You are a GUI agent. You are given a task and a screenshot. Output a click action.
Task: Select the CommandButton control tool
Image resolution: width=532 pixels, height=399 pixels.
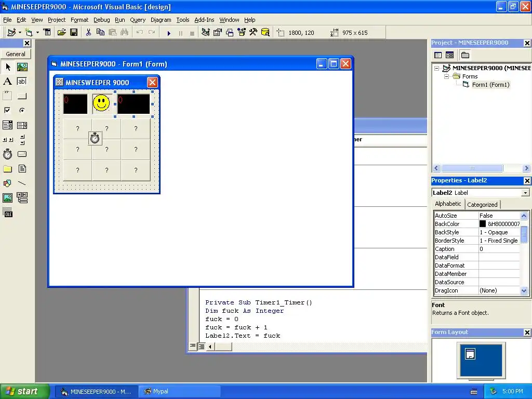(22, 96)
